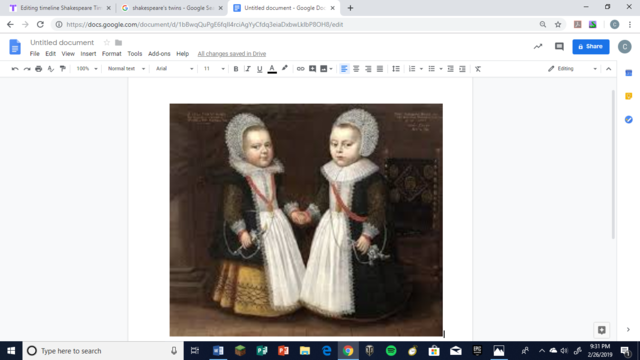Click the Untitled document title field
The image size is (640, 360).
[62, 42]
